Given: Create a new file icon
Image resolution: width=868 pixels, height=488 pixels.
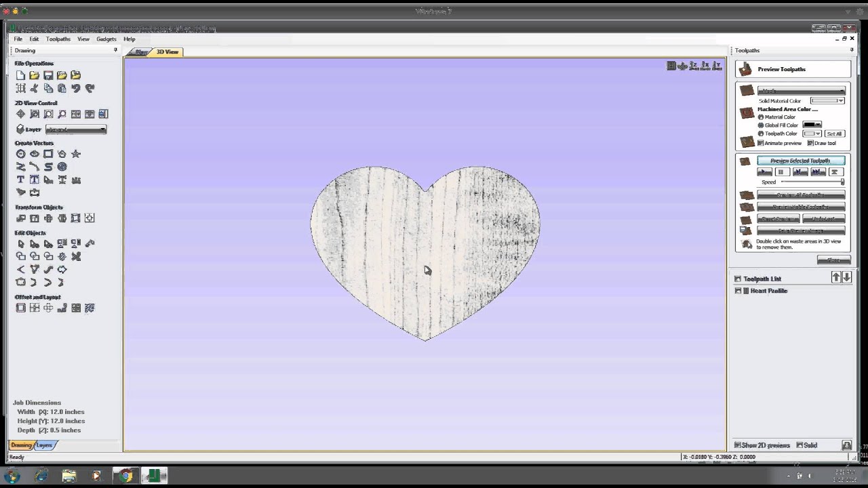Looking at the screenshot, I should pyautogui.click(x=20, y=75).
